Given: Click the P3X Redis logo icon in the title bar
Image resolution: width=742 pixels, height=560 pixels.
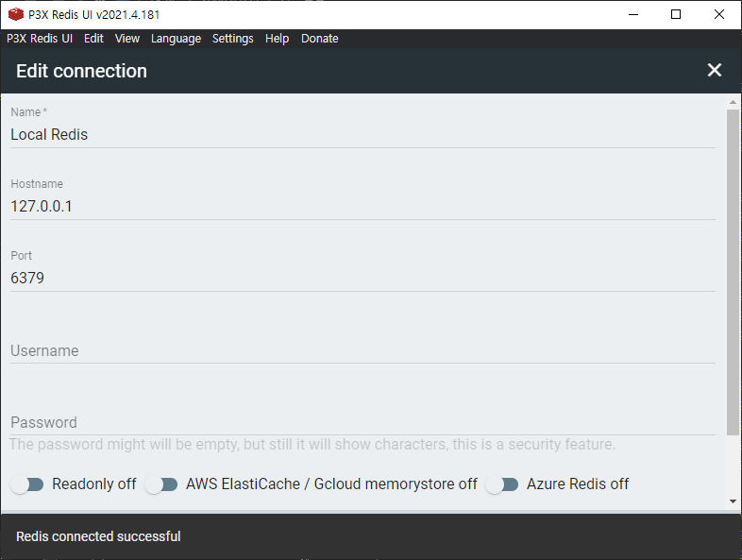Looking at the screenshot, I should click(16, 15).
